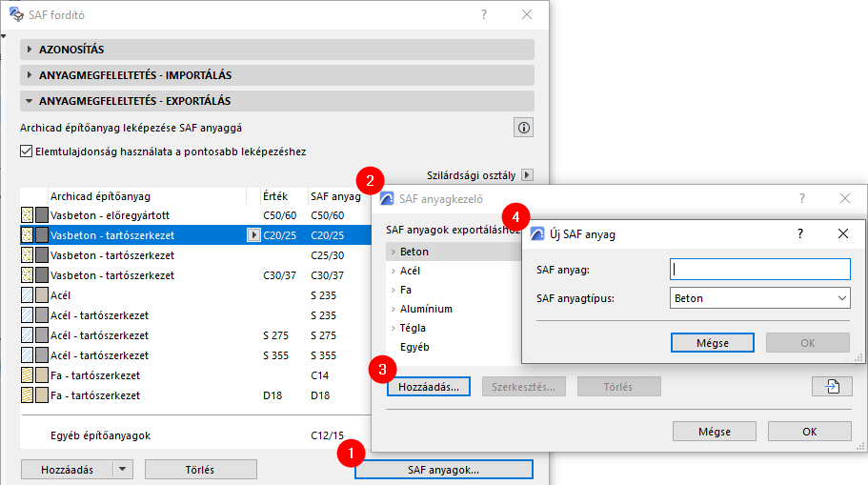868x485 pixels.
Task: Expand the Beton tree item
Action: tap(394, 252)
